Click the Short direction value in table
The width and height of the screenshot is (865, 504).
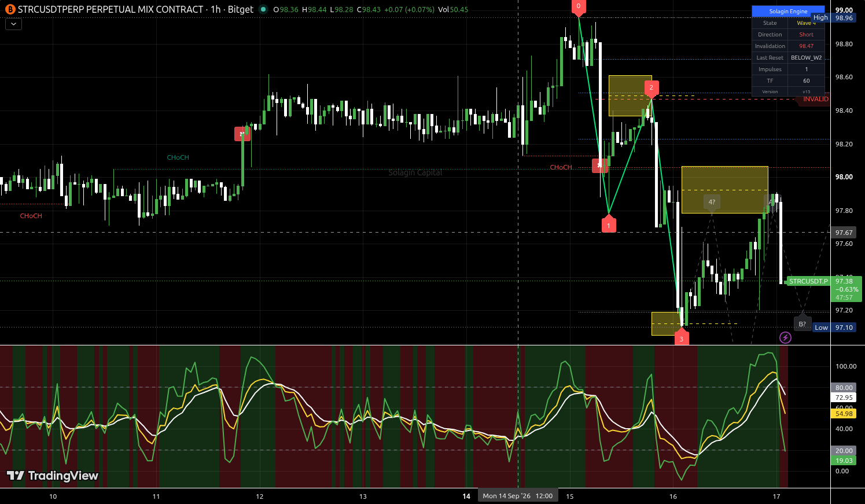806,35
